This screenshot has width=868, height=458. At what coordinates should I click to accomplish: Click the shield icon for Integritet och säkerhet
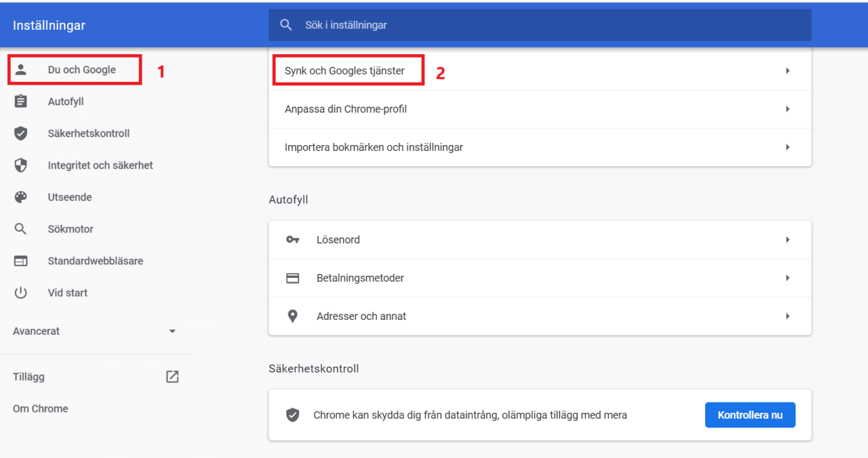[x=21, y=165]
